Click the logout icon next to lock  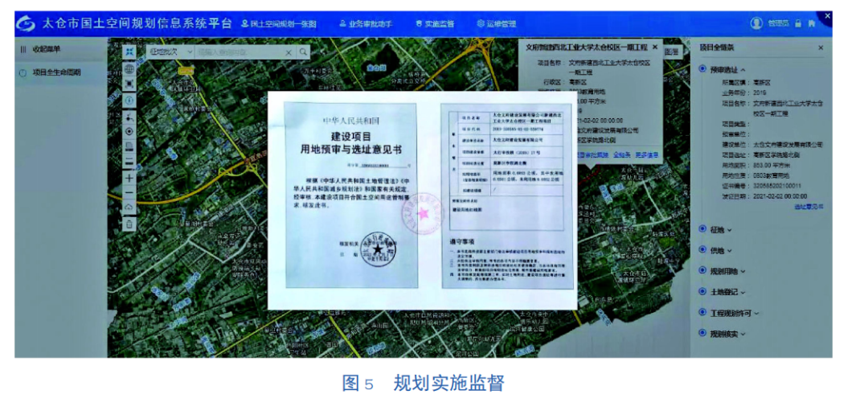[x=812, y=23]
